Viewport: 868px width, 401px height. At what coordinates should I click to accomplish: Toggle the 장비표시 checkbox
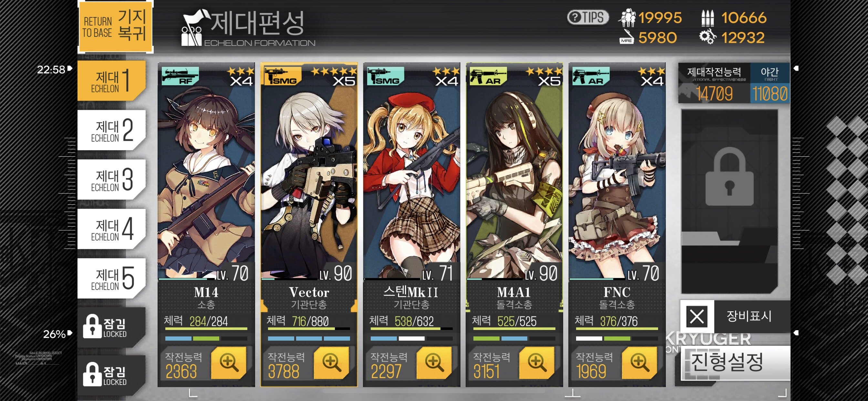coord(697,316)
